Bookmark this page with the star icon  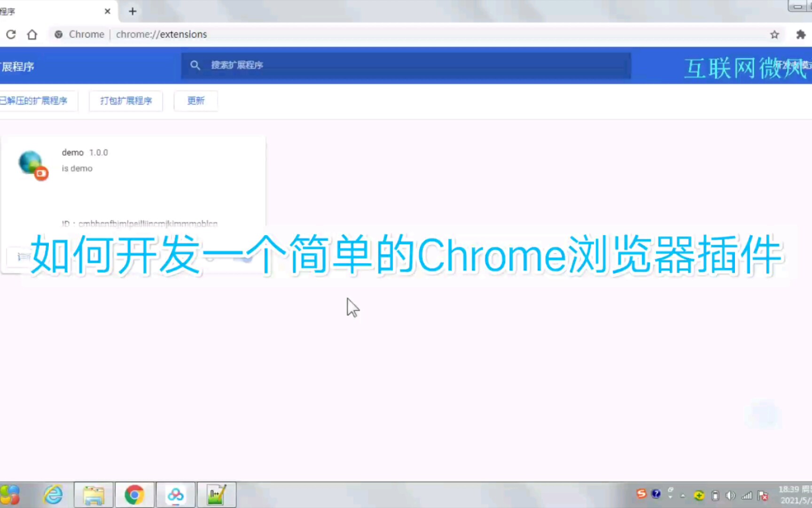(774, 34)
